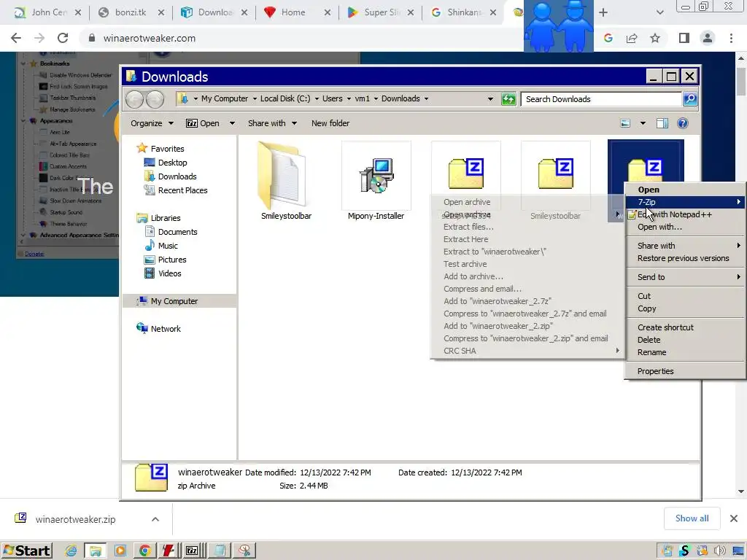Expand winaerotweaker.zip download options chevron
Image resolution: width=747 pixels, height=560 pixels.
pyautogui.click(x=155, y=519)
